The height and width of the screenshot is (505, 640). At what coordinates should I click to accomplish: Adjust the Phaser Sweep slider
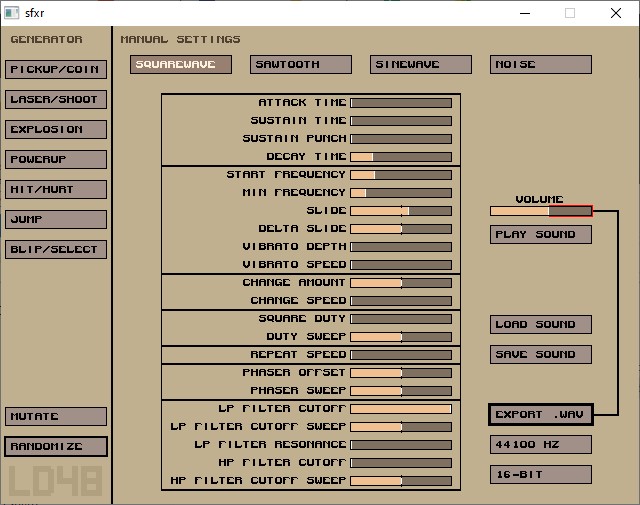point(401,391)
